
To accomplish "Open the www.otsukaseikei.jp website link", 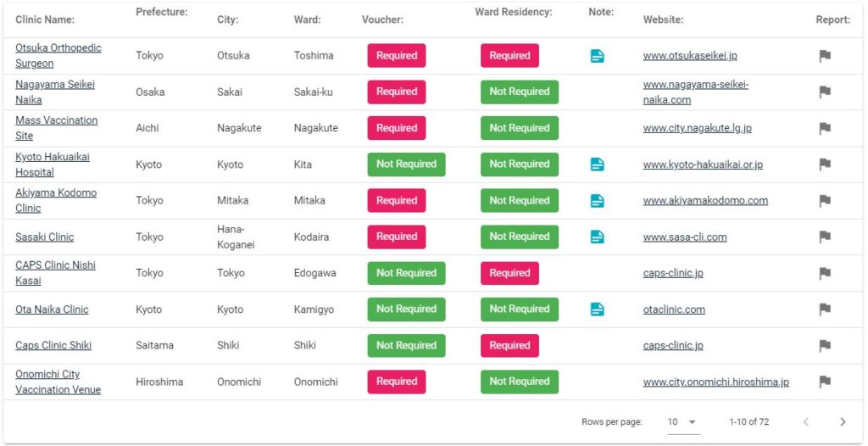I will pyautogui.click(x=690, y=56).
